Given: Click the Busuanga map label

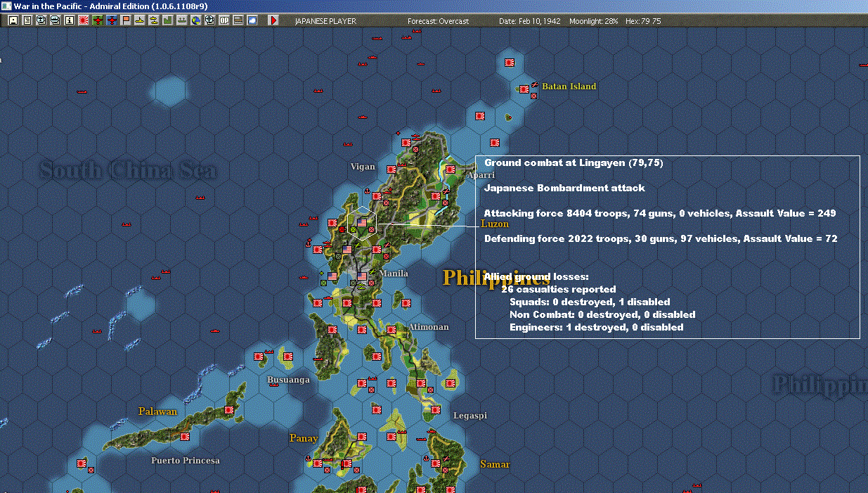Looking at the screenshot, I should point(288,380).
